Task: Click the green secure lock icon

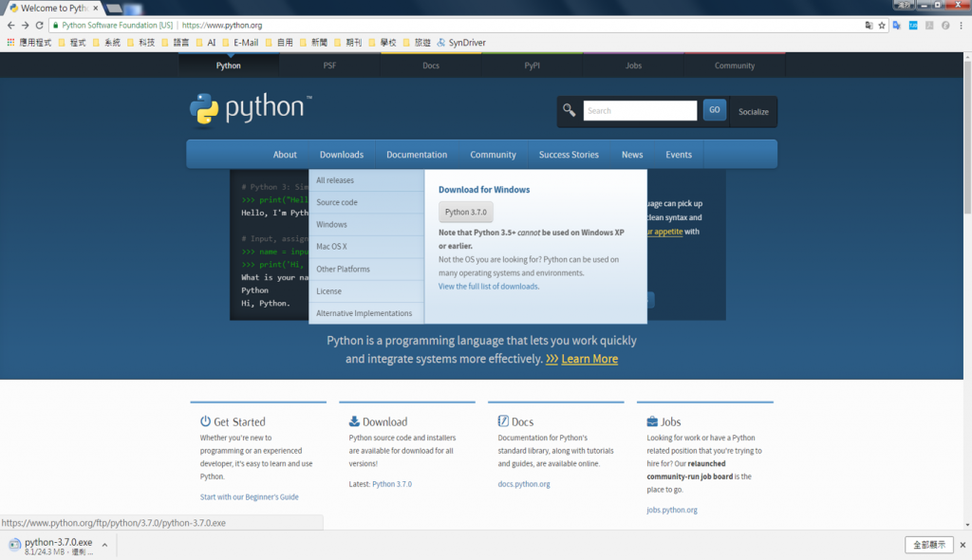Action: pos(55,26)
